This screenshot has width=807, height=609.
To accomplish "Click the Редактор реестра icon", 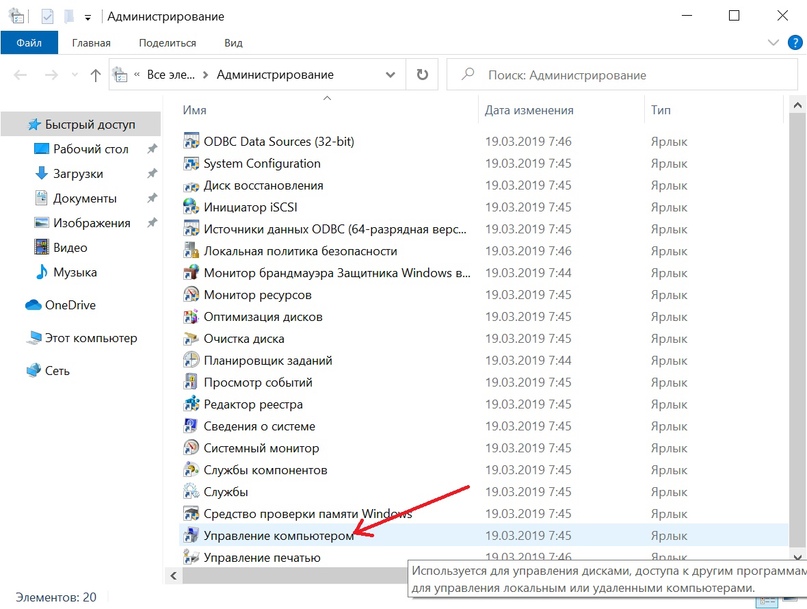I will pyautogui.click(x=192, y=404).
